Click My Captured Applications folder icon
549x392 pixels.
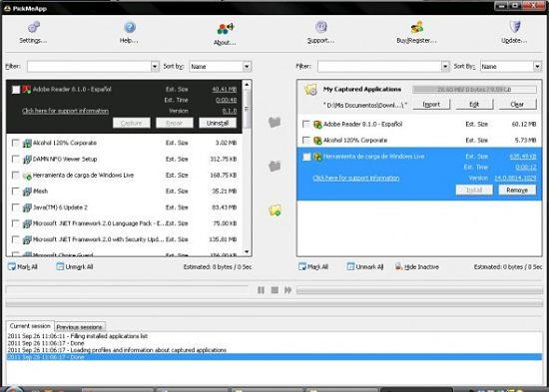[x=310, y=90]
